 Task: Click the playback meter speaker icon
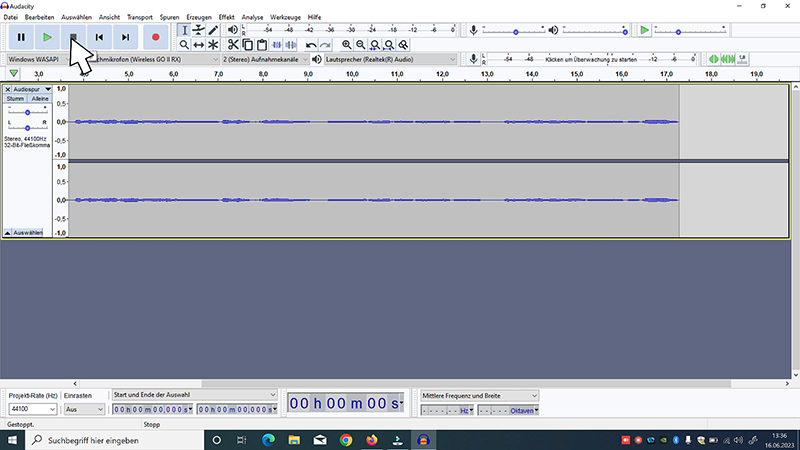[233, 30]
